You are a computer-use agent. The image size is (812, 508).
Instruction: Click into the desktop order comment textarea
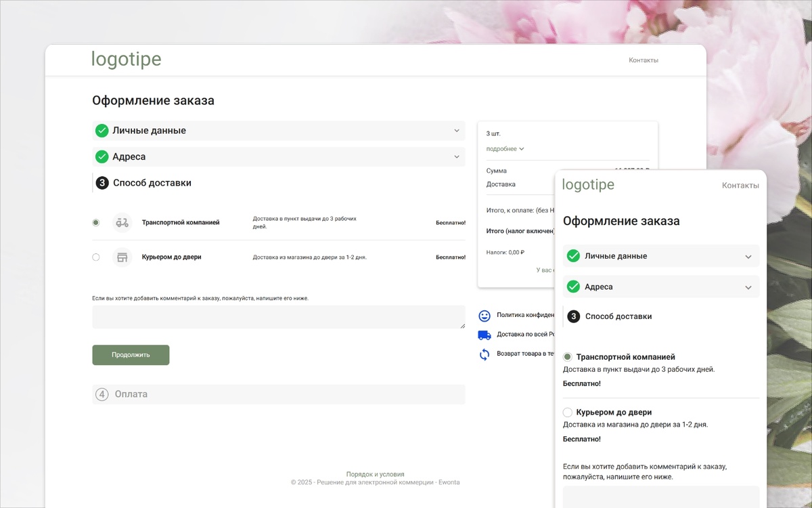(x=279, y=317)
